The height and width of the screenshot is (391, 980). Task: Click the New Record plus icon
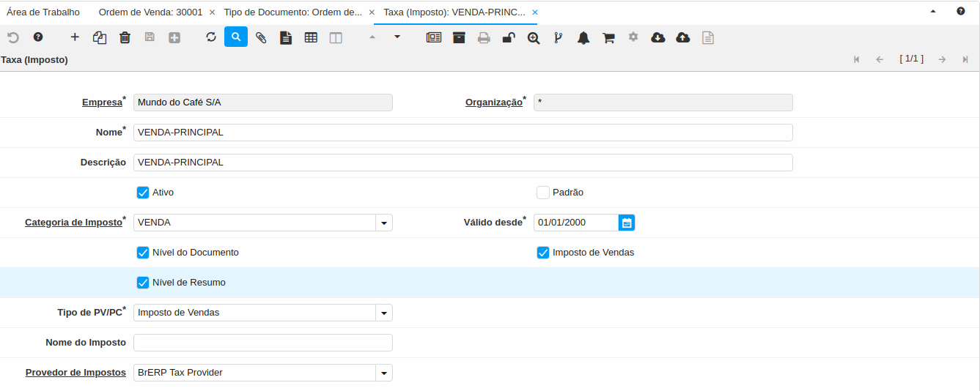(x=75, y=37)
